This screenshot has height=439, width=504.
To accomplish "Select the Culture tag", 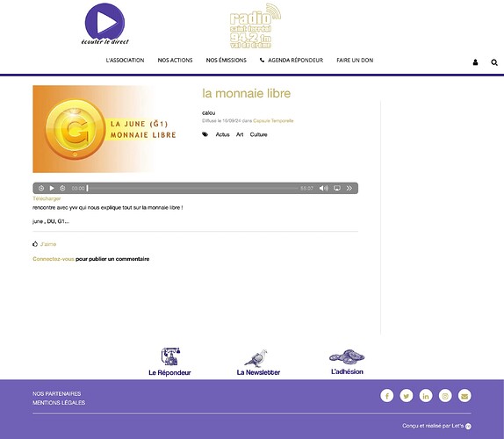I will coord(258,134).
